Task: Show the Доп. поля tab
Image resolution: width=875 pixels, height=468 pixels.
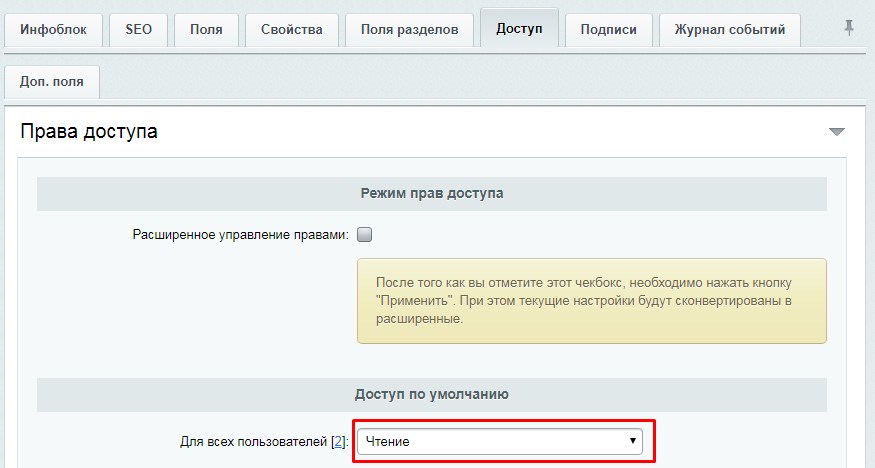Action: [x=52, y=82]
